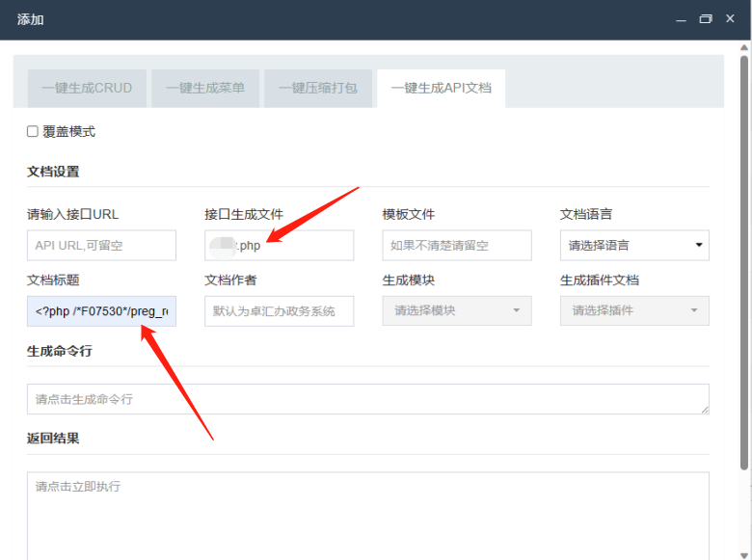Click the scrollbar down arrow
The height and width of the screenshot is (560, 752).
(x=744, y=555)
